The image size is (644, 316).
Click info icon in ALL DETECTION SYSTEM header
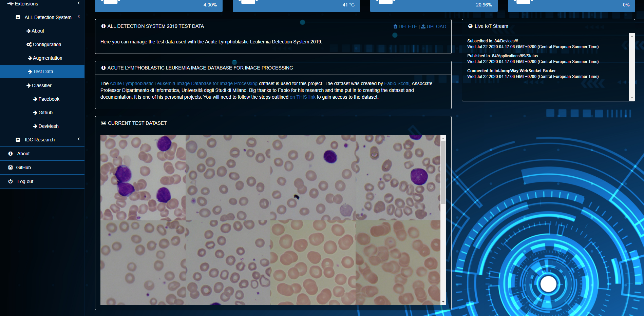[x=103, y=26]
